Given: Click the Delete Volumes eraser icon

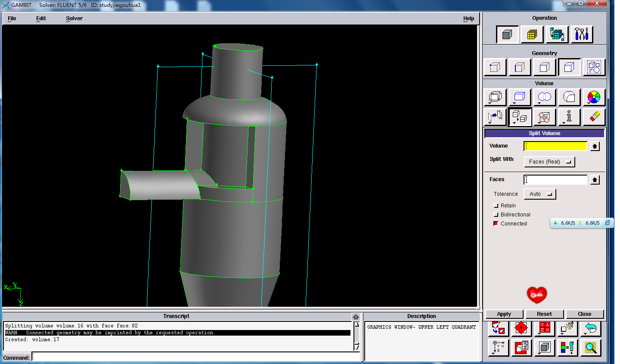Looking at the screenshot, I should (594, 117).
